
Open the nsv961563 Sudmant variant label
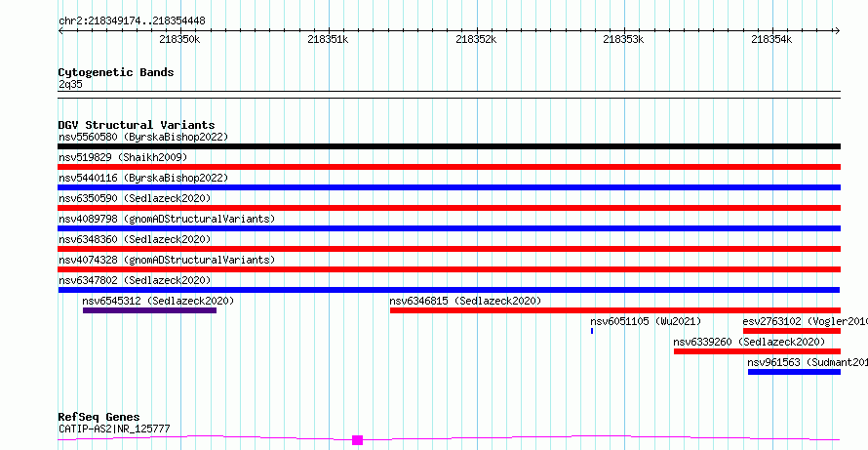tap(808, 362)
